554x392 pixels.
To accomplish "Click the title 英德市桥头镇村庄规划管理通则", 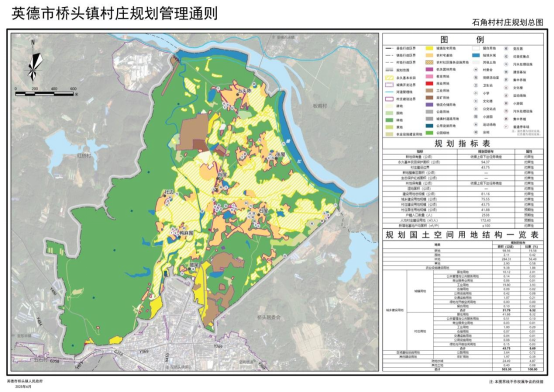I will click(114, 13).
